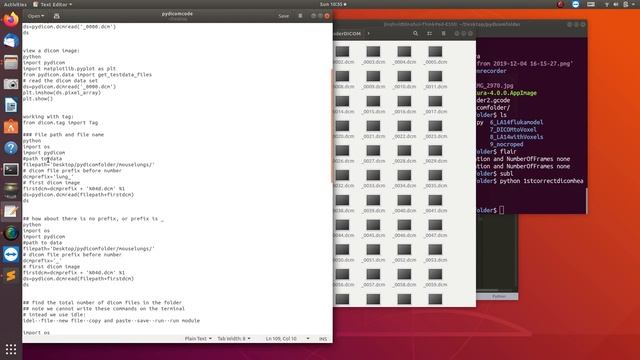Select file _0004.dcm in Files
This screenshot has width=640, height=360.
[x=404, y=55]
